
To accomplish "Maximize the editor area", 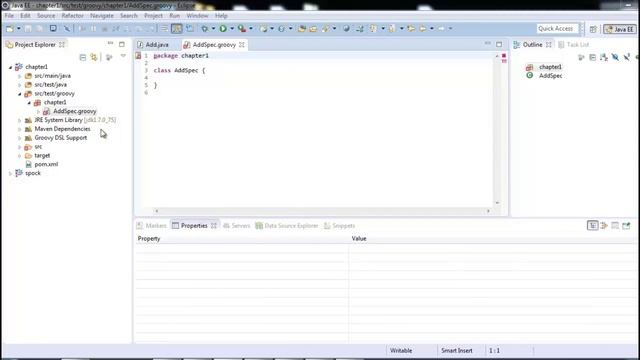I will (499, 44).
